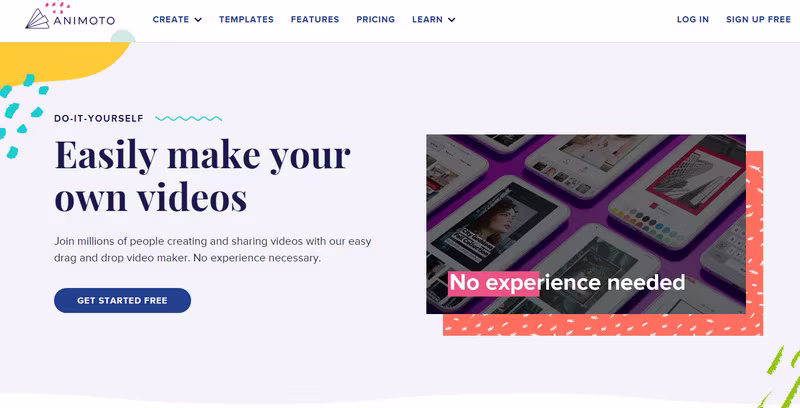
Task: Click the Get Started Free button
Action: [122, 300]
